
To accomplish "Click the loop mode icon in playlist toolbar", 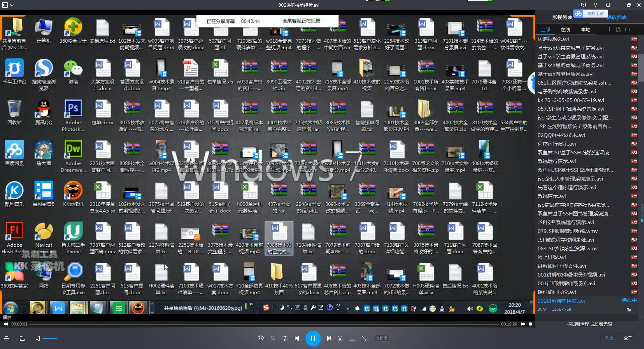I will coord(628,29).
